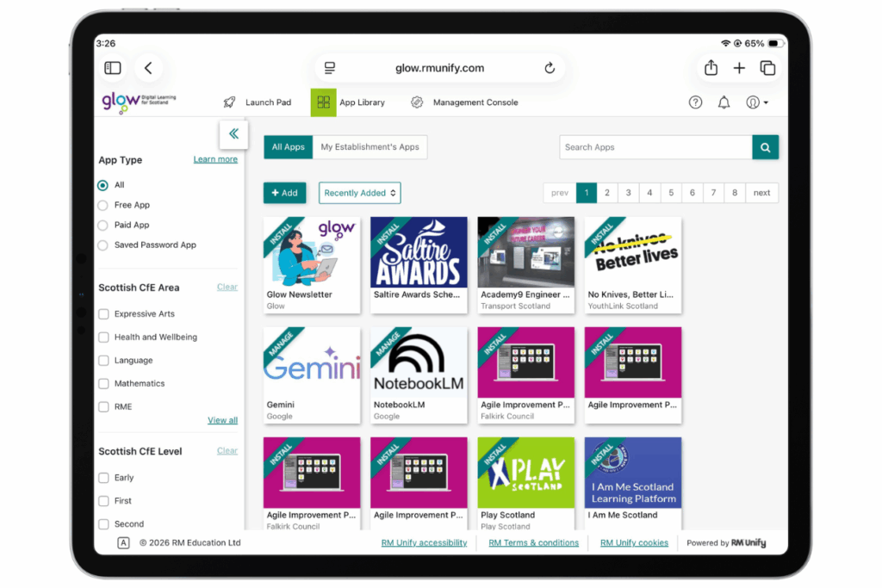Viewport: 882px width, 588px height.
Task: Check the Expressive Arts checkbox
Action: pyautogui.click(x=103, y=314)
